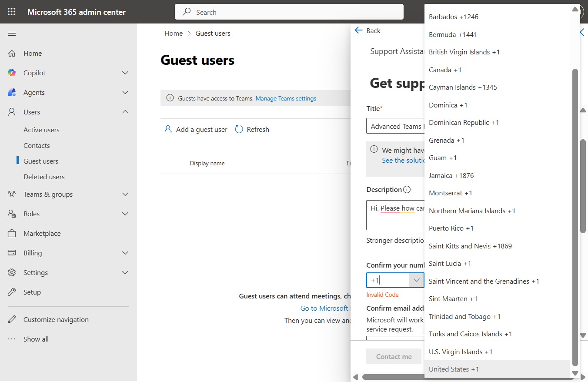The height and width of the screenshot is (382, 588).
Task: Click the Settings gear icon
Action: (x=12, y=272)
